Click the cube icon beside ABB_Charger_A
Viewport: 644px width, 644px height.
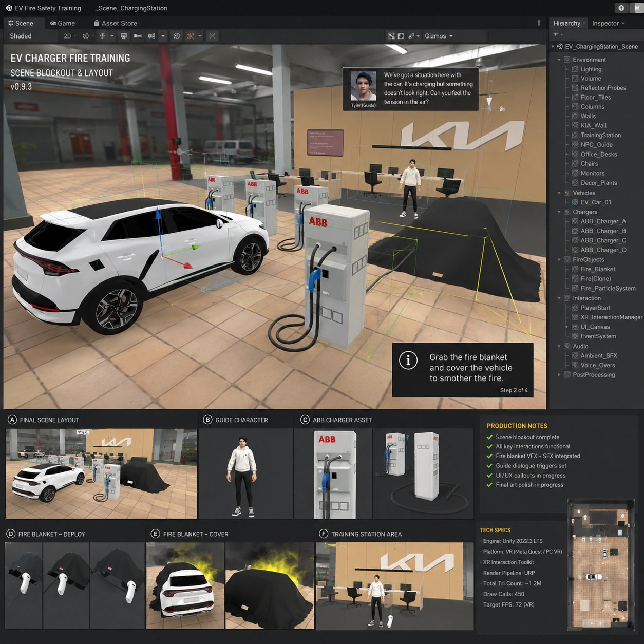coord(575,221)
